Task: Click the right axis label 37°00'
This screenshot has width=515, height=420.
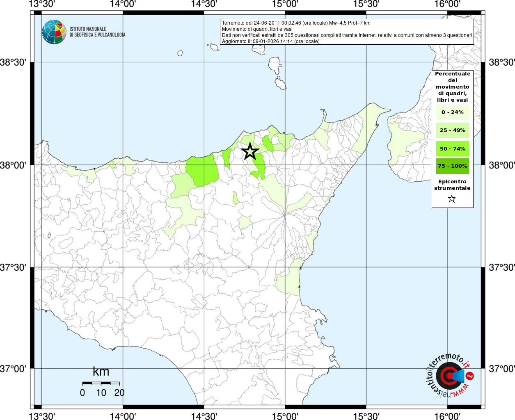Action: [x=501, y=369]
